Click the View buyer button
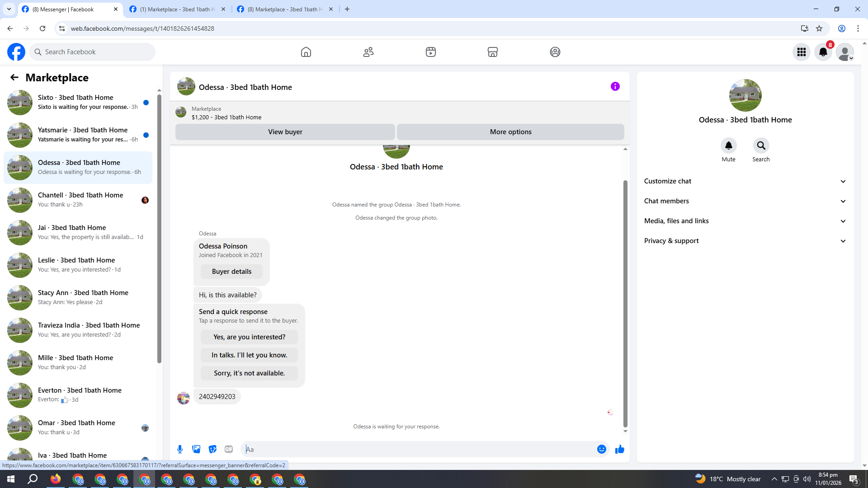Viewport: 868px width, 488px height. (x=285, y=132)
